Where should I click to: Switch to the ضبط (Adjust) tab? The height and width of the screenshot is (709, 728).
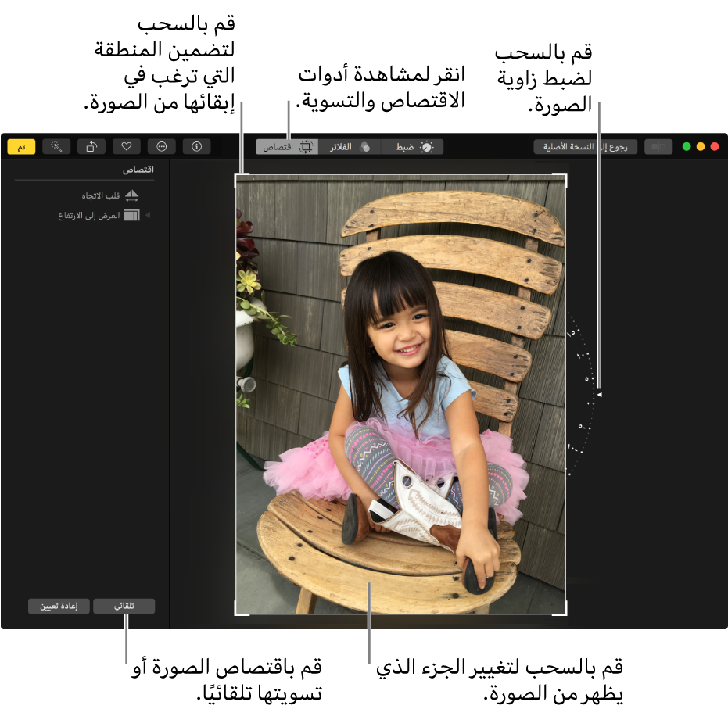412,147
